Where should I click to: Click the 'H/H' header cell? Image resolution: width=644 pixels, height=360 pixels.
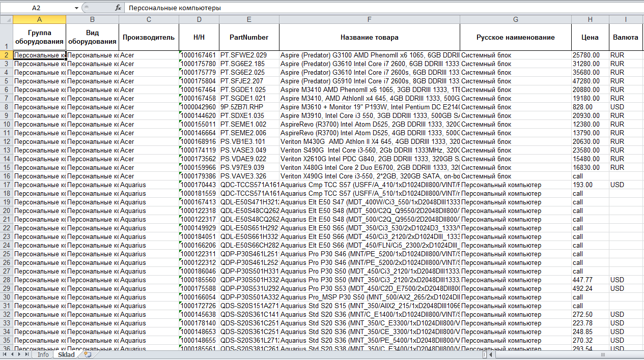point(199,37)
